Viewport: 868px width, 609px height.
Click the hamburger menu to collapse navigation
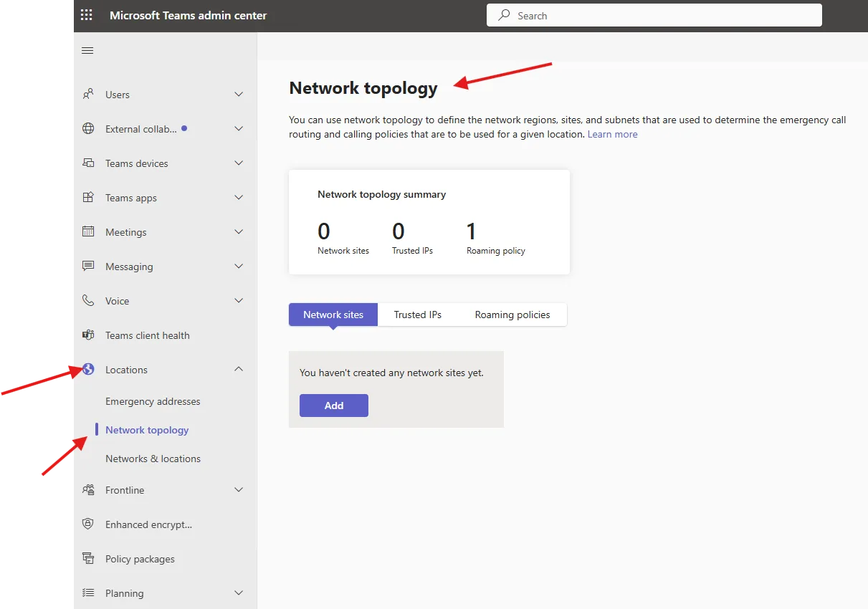coord(87,50)
